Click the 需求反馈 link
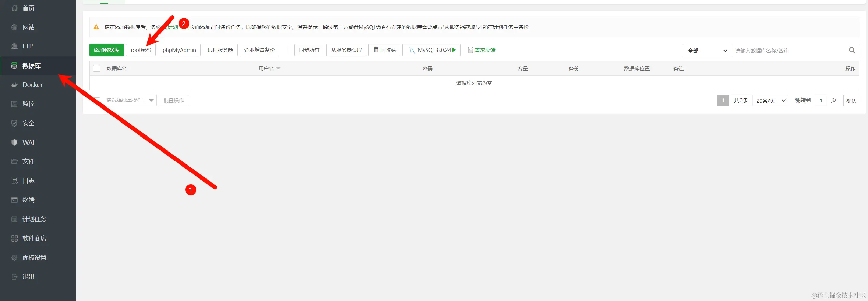 pyautogui.click(x=485, y=50)
